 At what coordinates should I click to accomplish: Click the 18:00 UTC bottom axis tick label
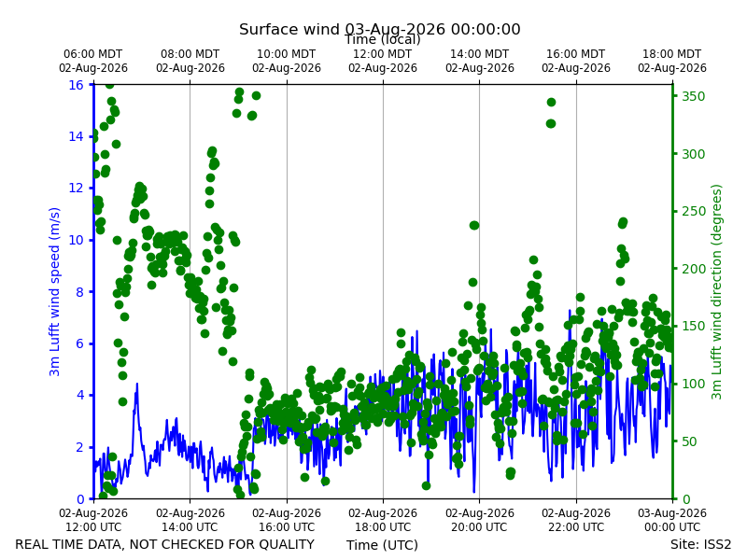tap(383, 520)
